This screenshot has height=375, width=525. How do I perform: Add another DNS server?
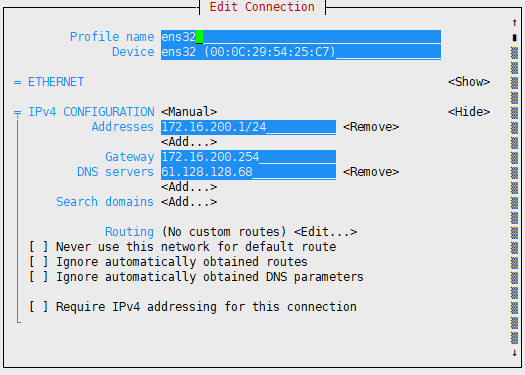189,187
